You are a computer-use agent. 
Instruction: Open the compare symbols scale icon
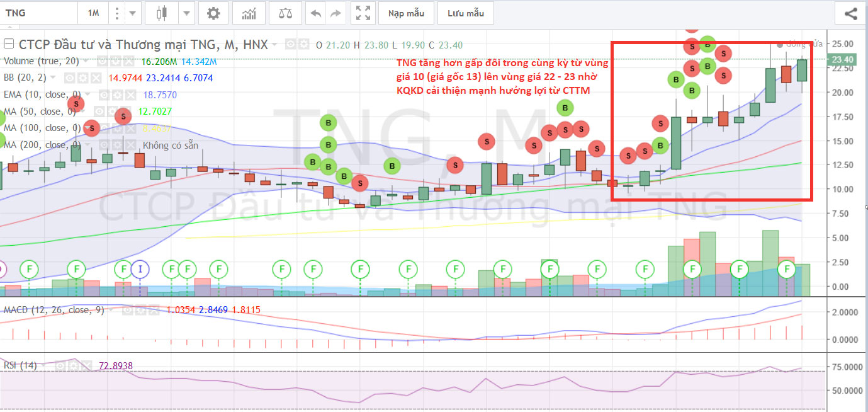click(x=285, y=13)
